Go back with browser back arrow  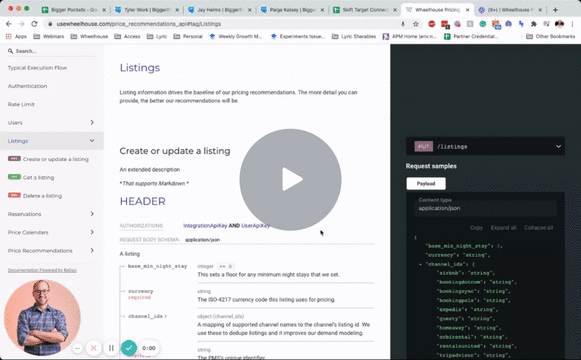click(9, 24)
